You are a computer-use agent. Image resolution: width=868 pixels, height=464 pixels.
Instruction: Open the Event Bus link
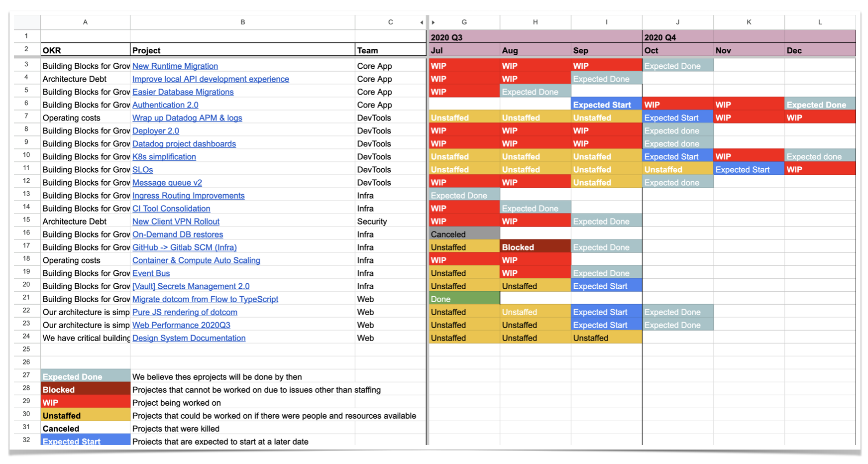click(x=151, y=273)
